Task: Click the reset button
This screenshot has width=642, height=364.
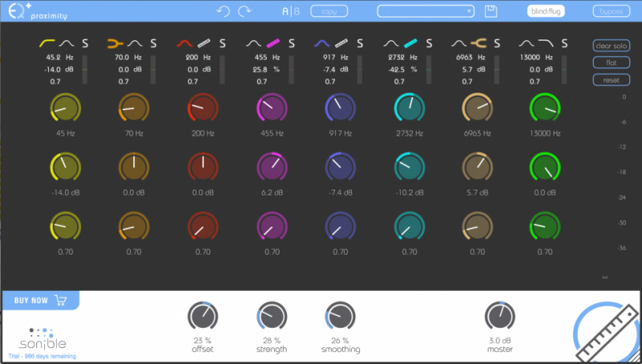Action: [611, 80]
